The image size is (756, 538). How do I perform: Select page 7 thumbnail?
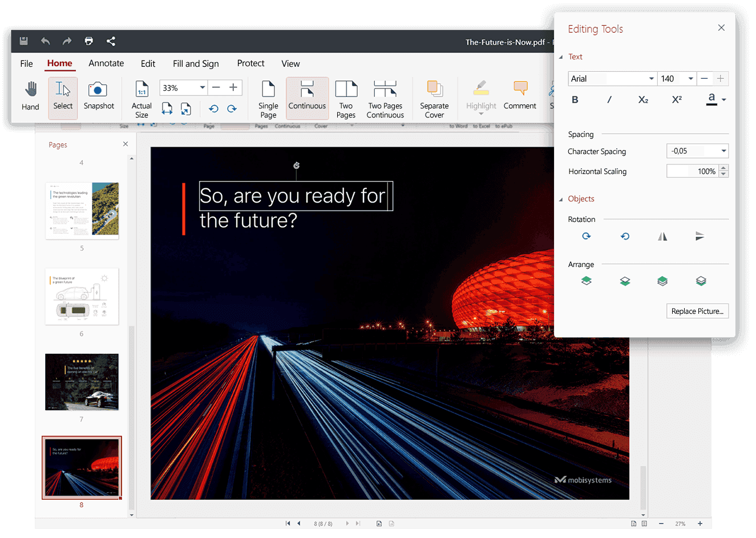coord(82,382)
